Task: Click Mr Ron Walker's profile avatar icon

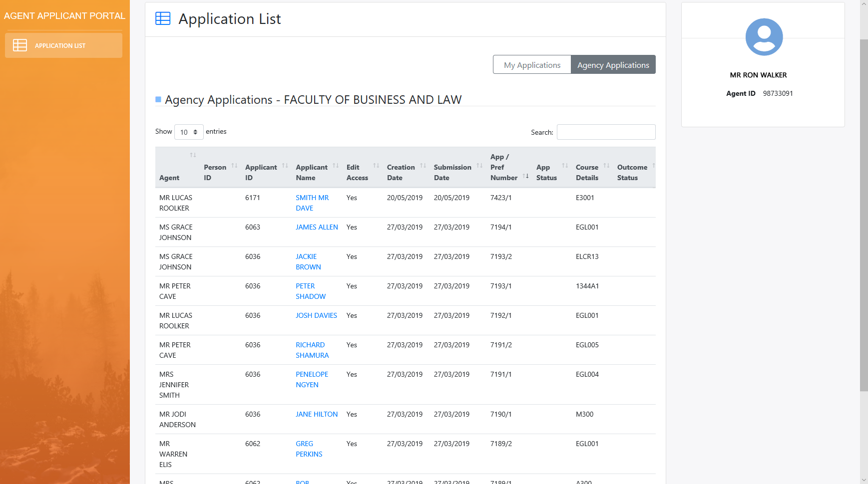Action: [763, 36]
